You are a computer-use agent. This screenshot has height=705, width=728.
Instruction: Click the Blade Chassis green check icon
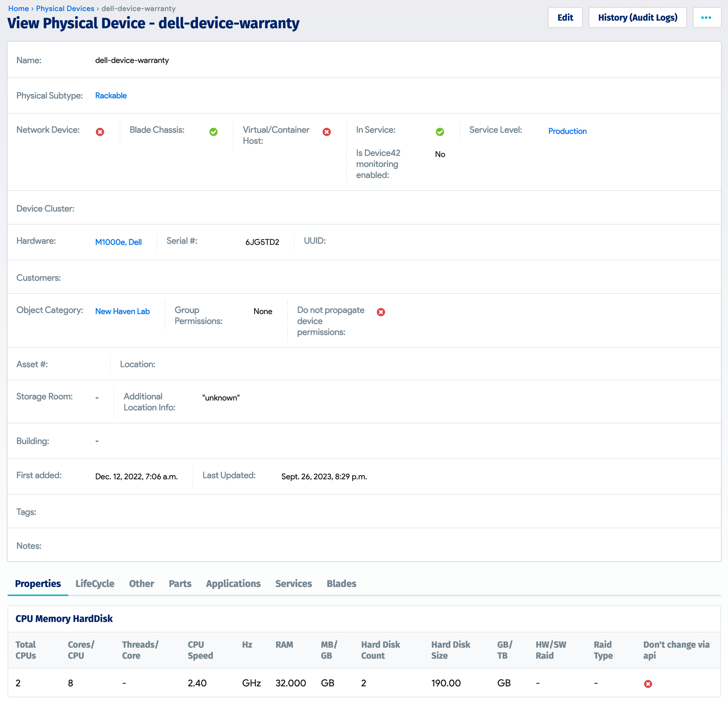point(213,132)
